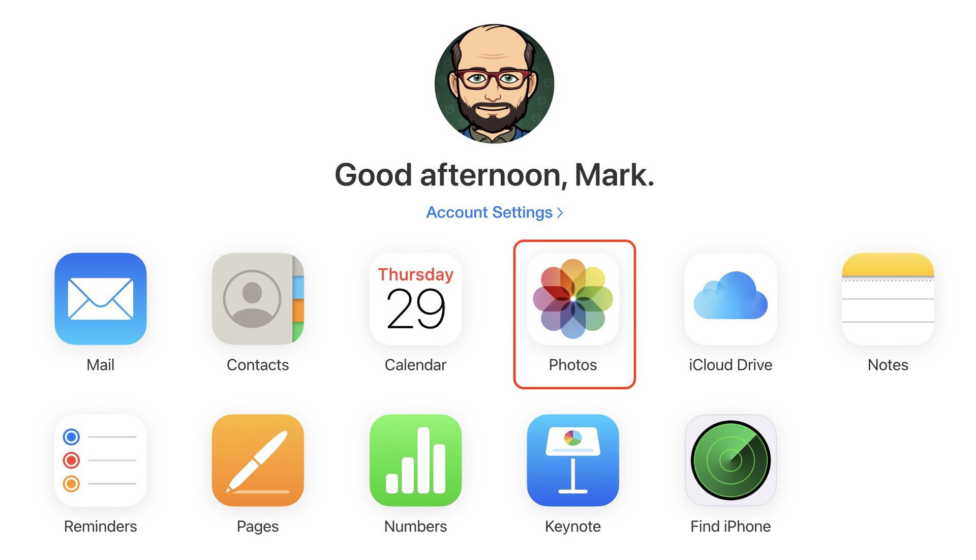976x560 pixels.
Task: Click the user profile avatar
Action: point(495,85)
